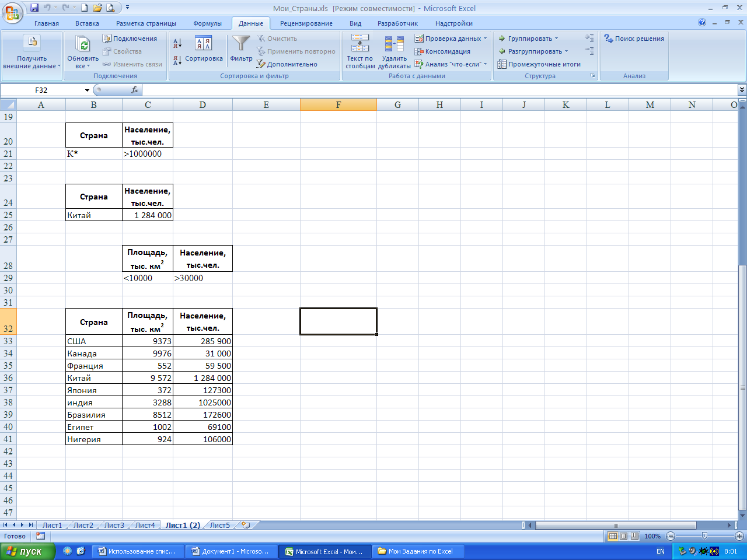Expand Проверка данных dropdown arrow
This screenshot has height=560, width=747.
click(485, 38)
